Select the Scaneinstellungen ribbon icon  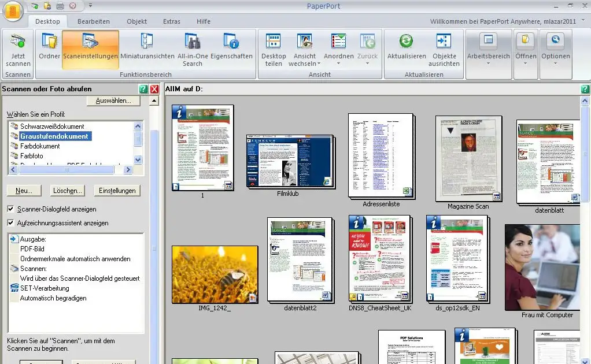click(90, 43)
